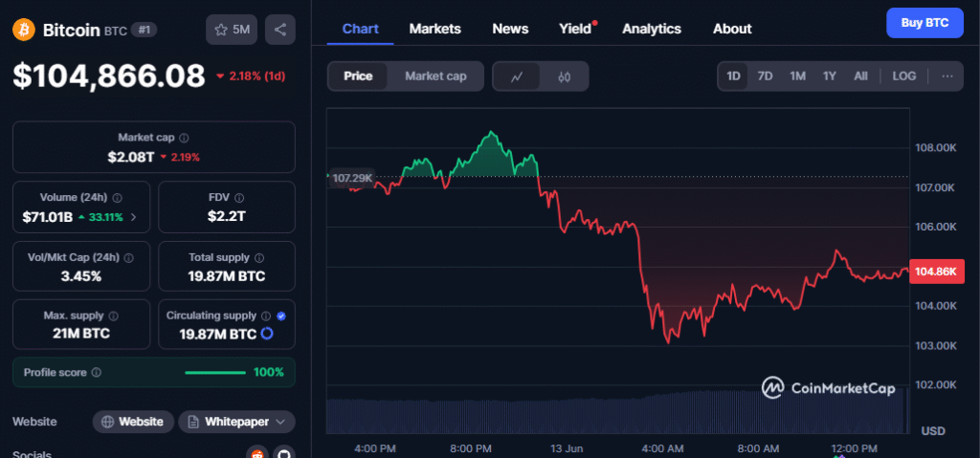980x458 pixels.
Task: Open the share icon button
Action: pos(280,30)
